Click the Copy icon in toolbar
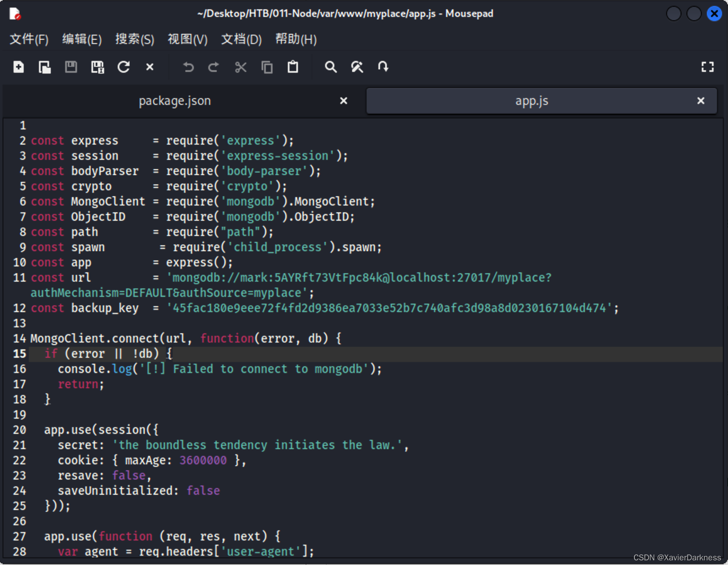This screenshot has height=565, width=728. [x=267, y=67]
